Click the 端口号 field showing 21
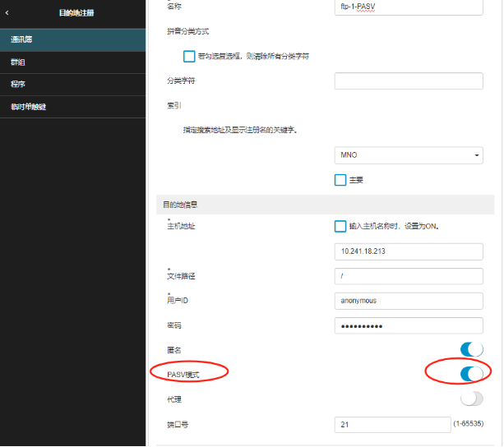 (391, 424)
